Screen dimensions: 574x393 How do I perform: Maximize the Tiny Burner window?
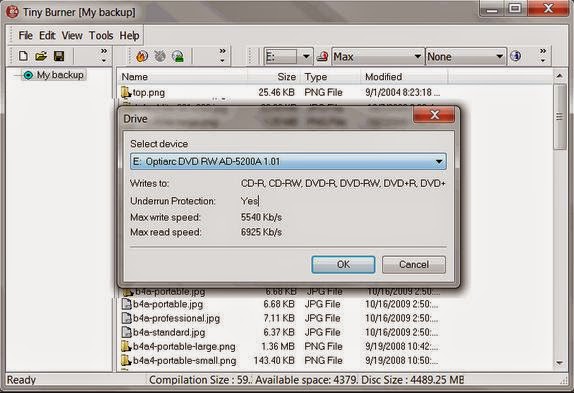[x=515, y=8]
